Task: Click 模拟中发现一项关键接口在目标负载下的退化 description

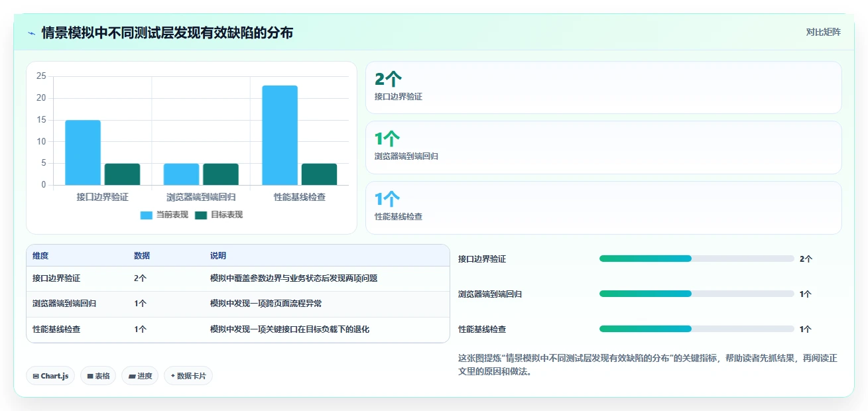Action: point(290,329)
